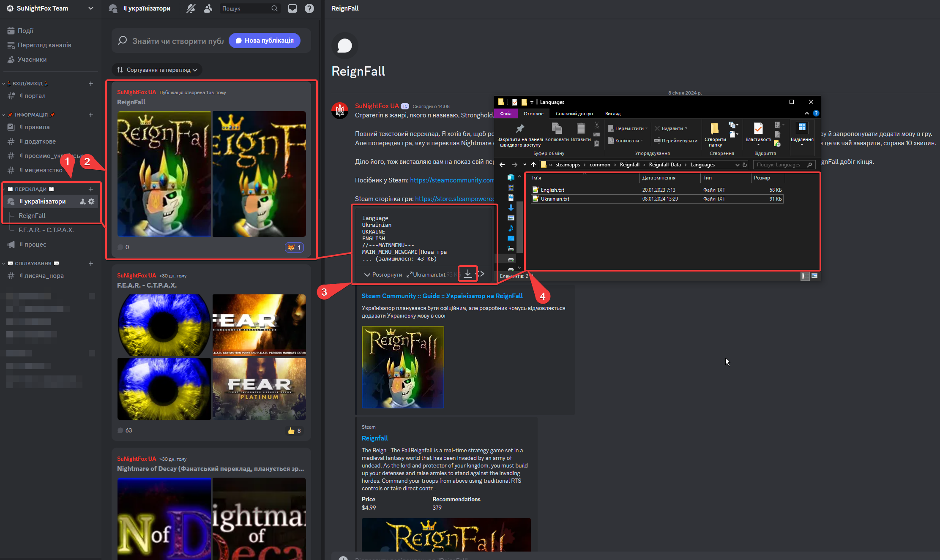The height and width of the screenshot is (560, 940).
Task: Click Перейменувати in the Explorer ribbon
Action: [x=675, y=141]
